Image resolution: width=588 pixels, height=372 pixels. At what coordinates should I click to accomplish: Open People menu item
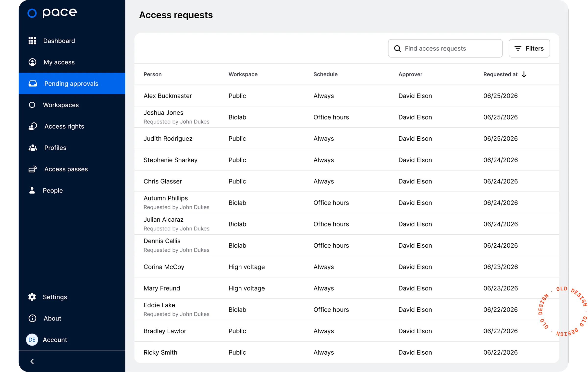point(72,190)
